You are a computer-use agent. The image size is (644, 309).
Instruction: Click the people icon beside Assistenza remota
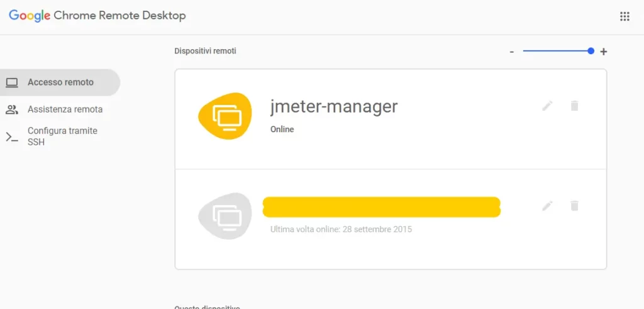pyautogui.click(x=12, y=110)
